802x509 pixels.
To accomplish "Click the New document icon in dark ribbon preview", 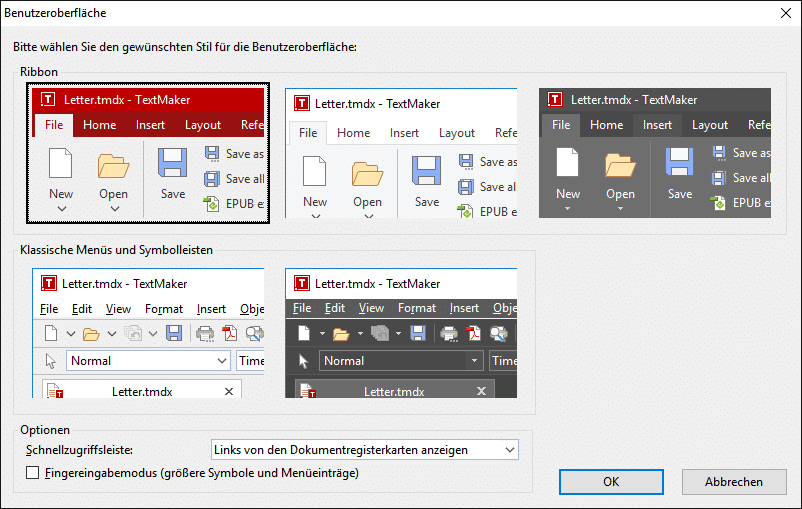I will (568, 162).
